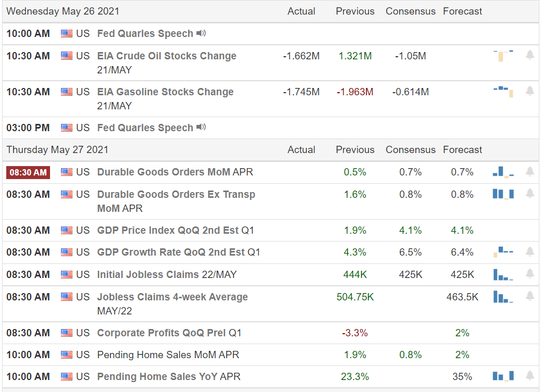Click the sparkline chart for EIA Gasoline Stocks Change
543x392 pixels.
tap(502, 91)
